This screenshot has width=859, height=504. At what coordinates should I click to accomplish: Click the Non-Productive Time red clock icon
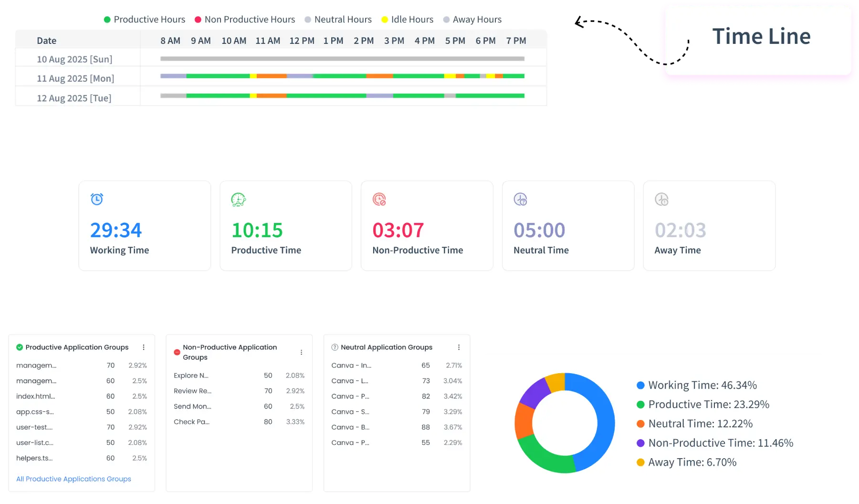(x=379, y=199)
